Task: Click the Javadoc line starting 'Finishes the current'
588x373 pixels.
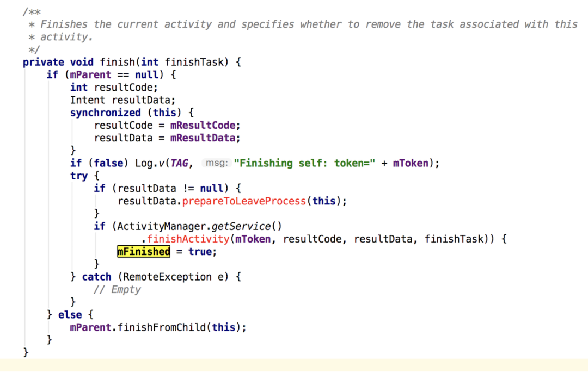Action: tap(303, 24)
